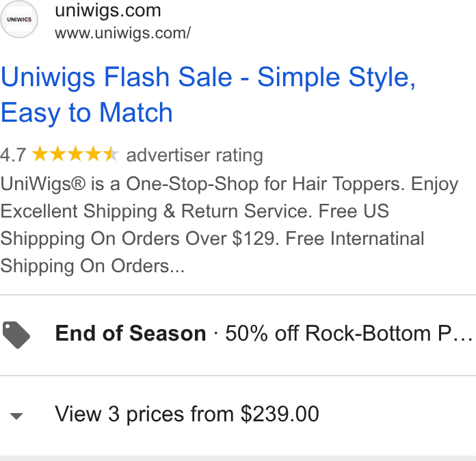Click the 50% off Rock-Bottom promo text
The height and width of the screenshot is (461, 476).
349,334
